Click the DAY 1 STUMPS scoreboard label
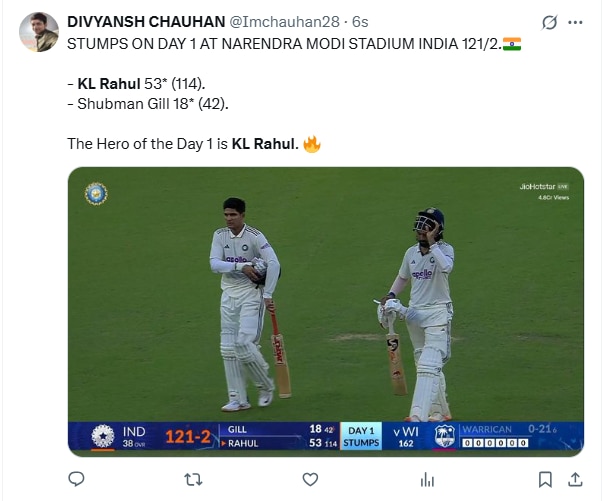The width and height of the screenshot is (602, 501). pos(360,436)
